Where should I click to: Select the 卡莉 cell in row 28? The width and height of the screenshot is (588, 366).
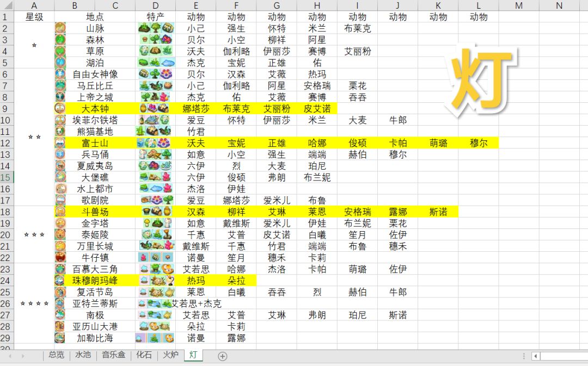pyautogui.click(x=236, y=326)
